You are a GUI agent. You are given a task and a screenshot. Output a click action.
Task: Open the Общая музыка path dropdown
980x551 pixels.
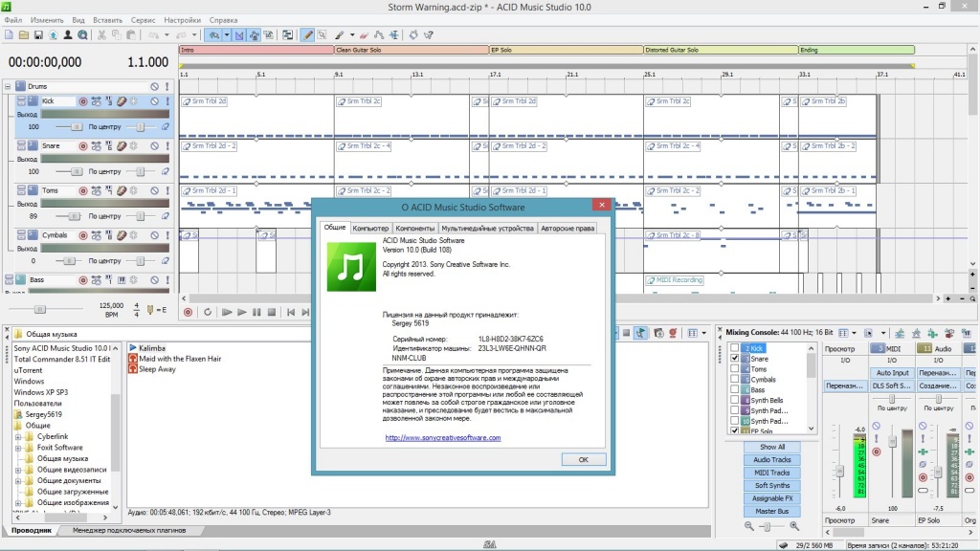(x=161, y=334)
